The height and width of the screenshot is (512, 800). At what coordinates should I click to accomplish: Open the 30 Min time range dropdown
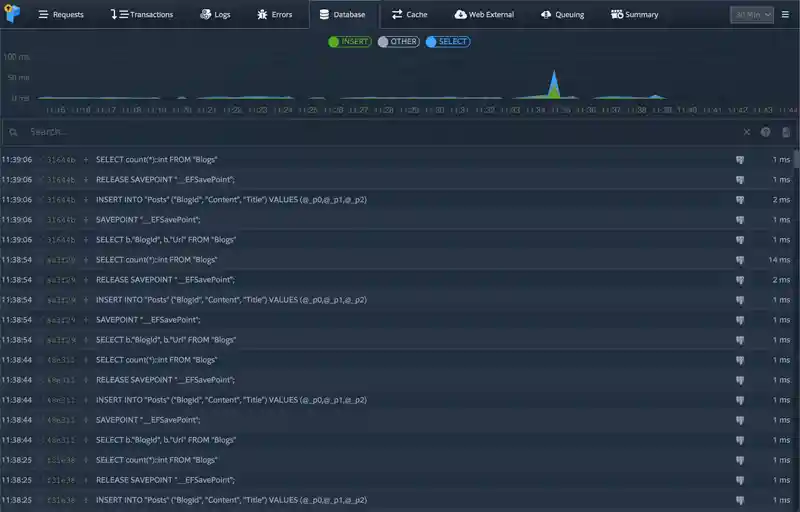tap(752, 15)
